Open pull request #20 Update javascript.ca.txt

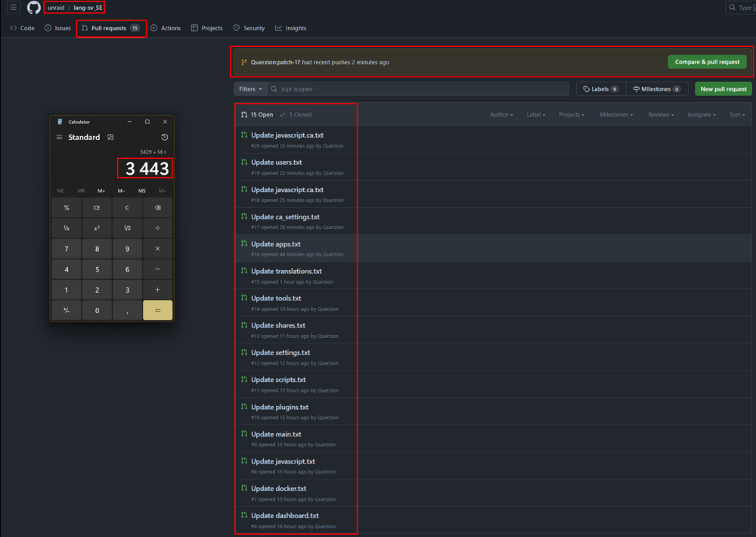coord(287,135)
